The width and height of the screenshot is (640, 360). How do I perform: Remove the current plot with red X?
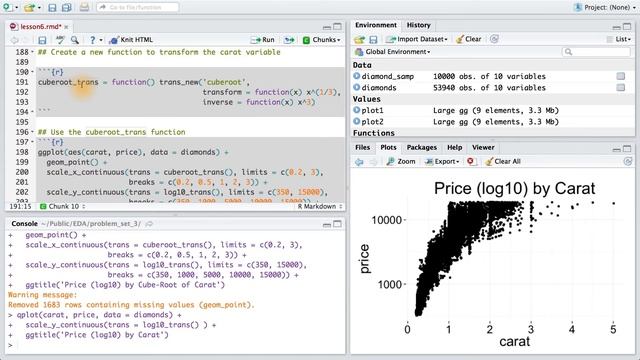coord(471,162)
